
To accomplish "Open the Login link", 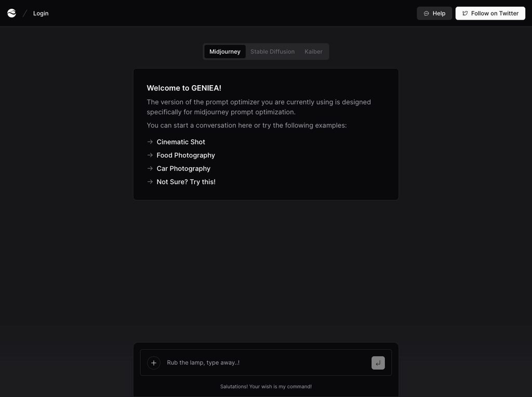I will tap(41, 13).
